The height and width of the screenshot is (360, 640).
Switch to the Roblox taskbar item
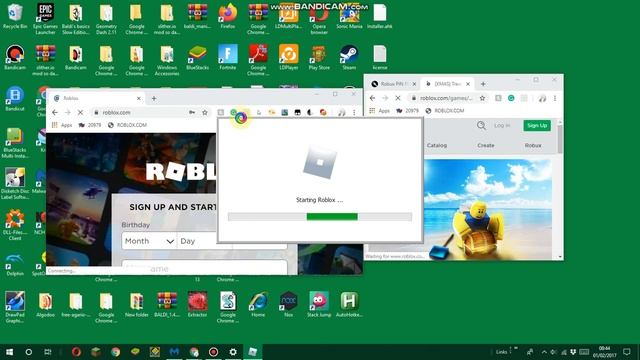click(x=253, y=352)
